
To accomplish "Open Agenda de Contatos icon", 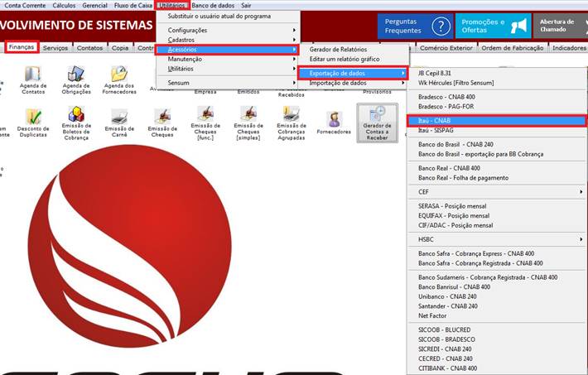I will click(x=33, y=80).
